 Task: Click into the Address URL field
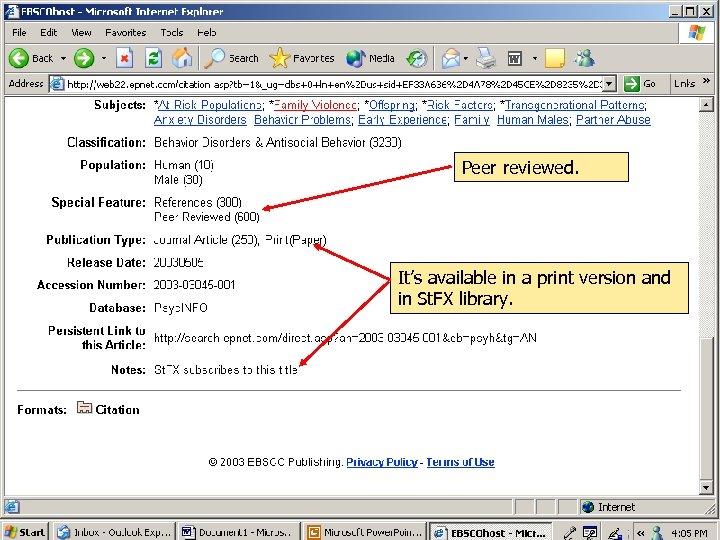333,84
